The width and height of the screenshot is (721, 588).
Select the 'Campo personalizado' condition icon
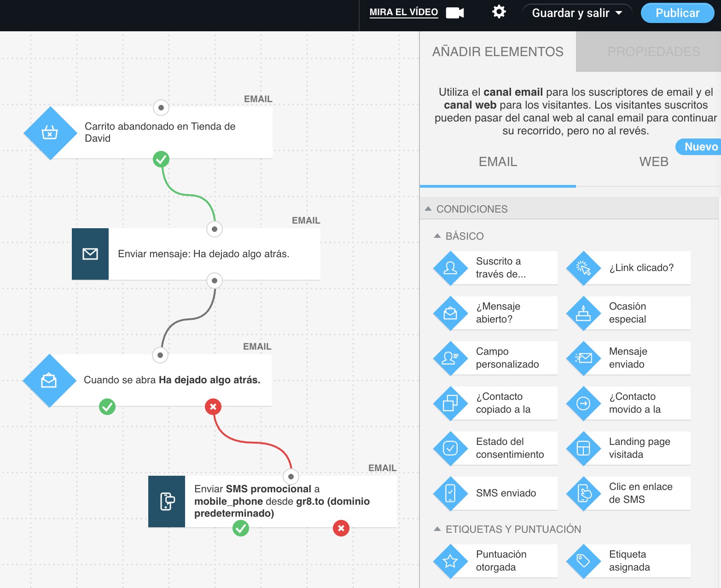450,358
